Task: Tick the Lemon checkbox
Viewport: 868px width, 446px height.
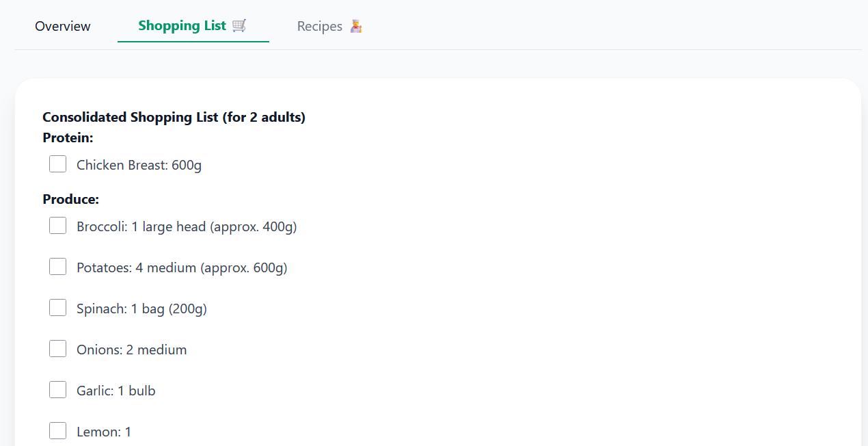Action: (58, 431)
